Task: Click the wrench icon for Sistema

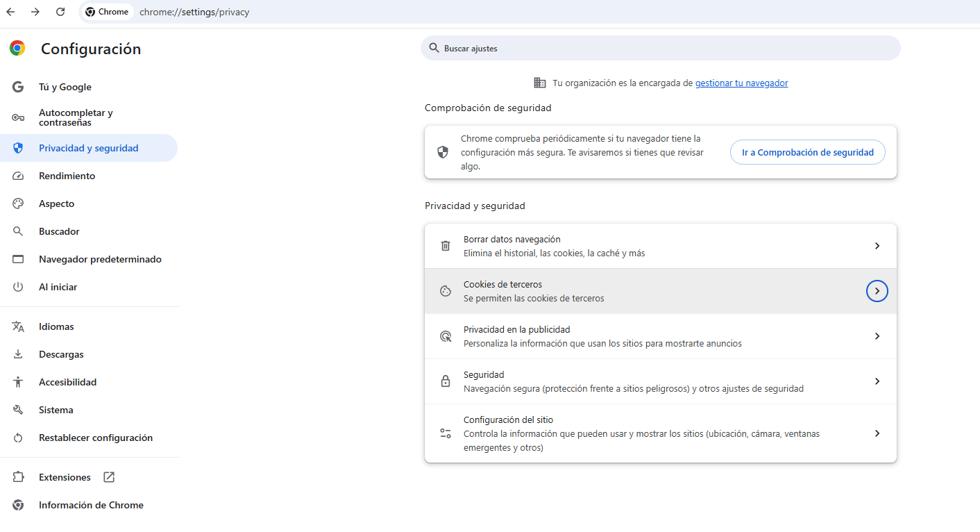Action: point(18,410)
